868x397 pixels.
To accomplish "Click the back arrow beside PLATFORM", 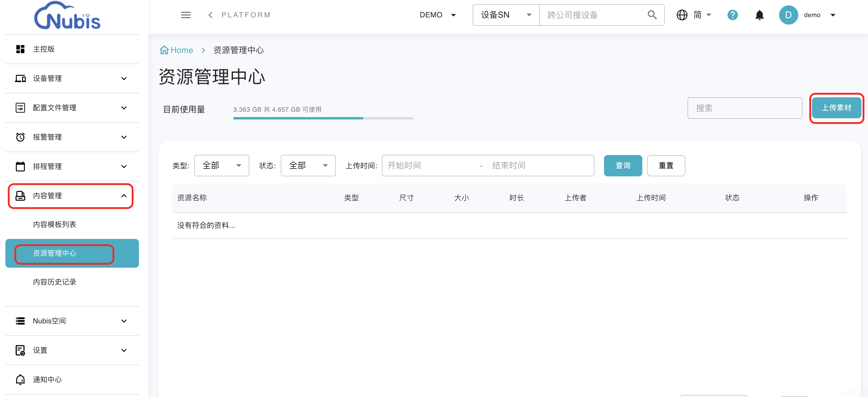I will point(210,15).
